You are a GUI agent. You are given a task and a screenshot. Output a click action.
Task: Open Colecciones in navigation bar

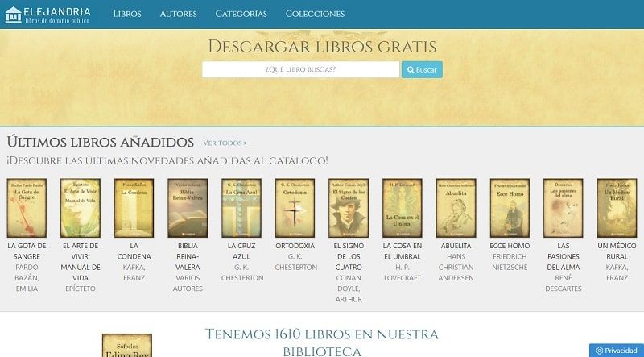tap(315, 14)
